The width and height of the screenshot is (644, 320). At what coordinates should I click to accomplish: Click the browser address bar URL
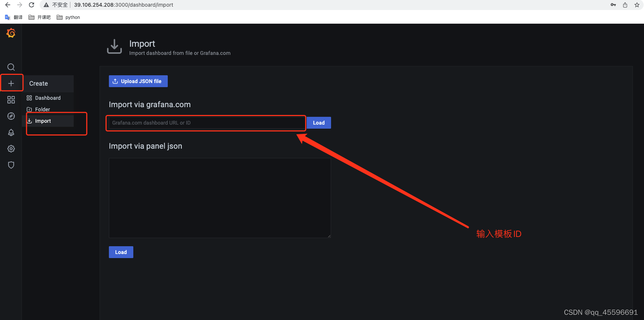[x=124, y=5]
